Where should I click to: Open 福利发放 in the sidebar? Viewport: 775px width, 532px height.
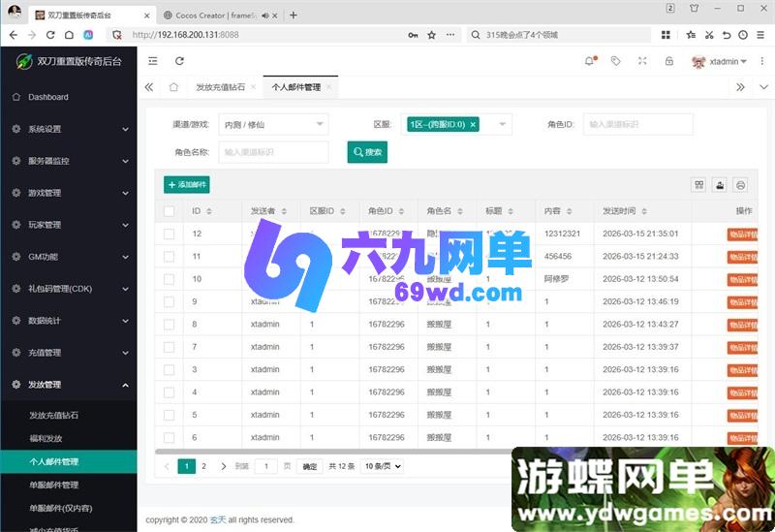(69, 439)
